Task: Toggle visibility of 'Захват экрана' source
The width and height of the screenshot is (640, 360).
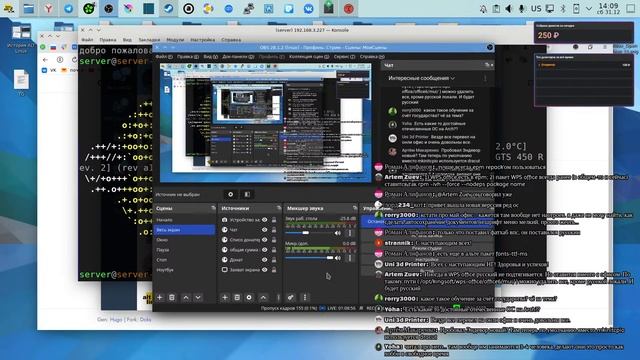Action: point(264,270)
